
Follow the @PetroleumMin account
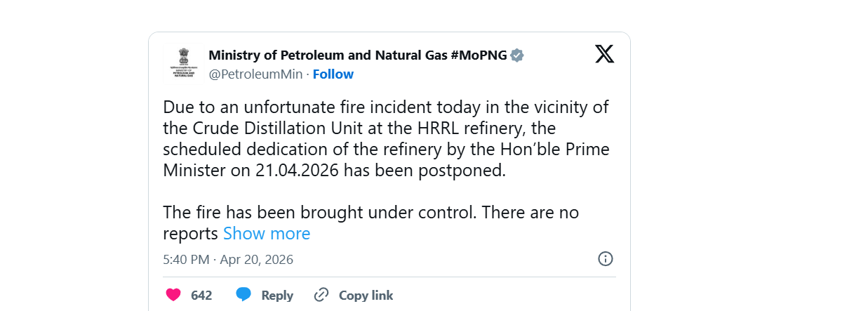tap(333, 74)
